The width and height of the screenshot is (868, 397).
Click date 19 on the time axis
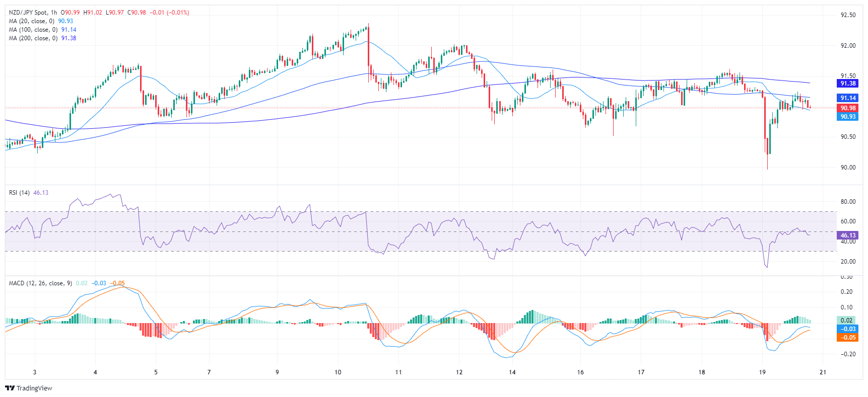click(x=762, y=372)
